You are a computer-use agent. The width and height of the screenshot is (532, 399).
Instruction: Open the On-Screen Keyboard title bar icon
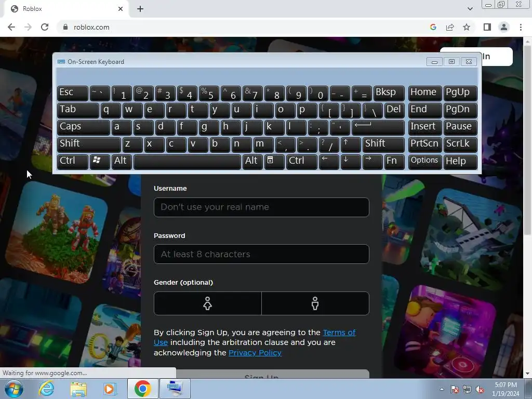[x=61, y=62]
